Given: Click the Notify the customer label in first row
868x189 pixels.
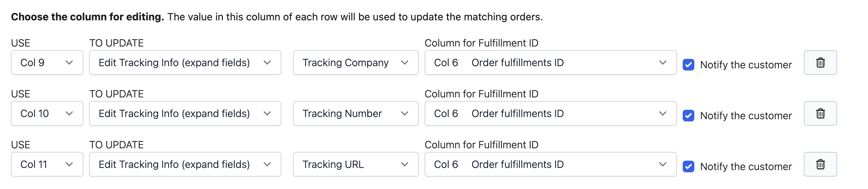Looking at the screenshot, I should point(746,65).
